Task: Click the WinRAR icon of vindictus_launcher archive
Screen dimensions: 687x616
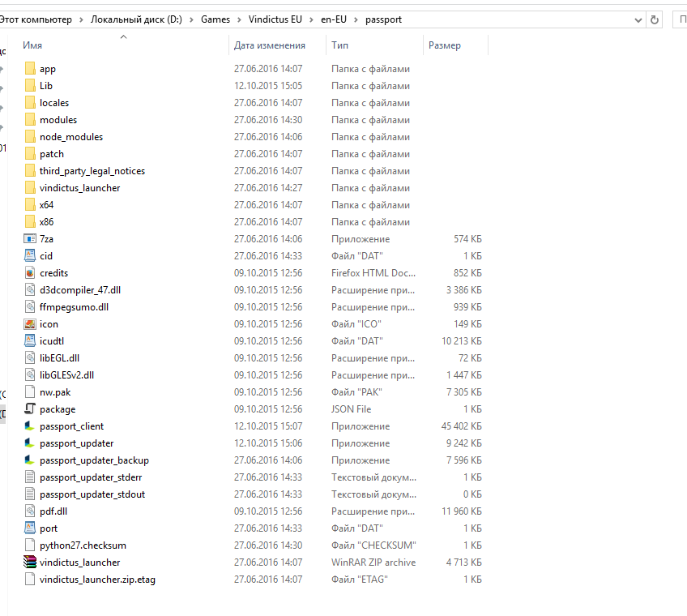Action: 30,563
